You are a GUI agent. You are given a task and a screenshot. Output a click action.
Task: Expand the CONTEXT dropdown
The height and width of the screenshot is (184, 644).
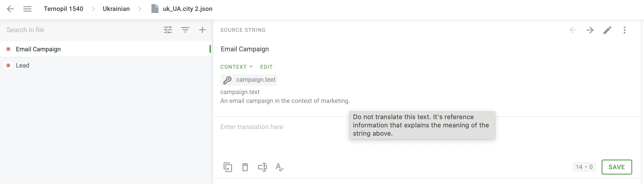point(237,67)
